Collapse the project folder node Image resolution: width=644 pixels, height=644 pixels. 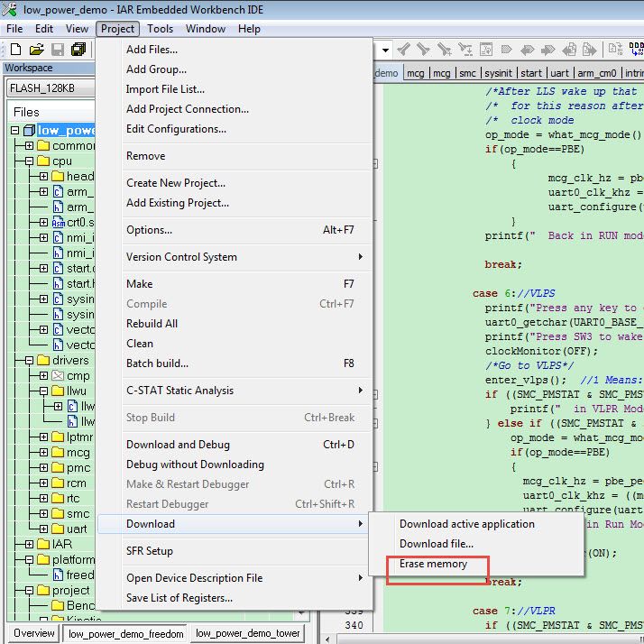[29, 591]
